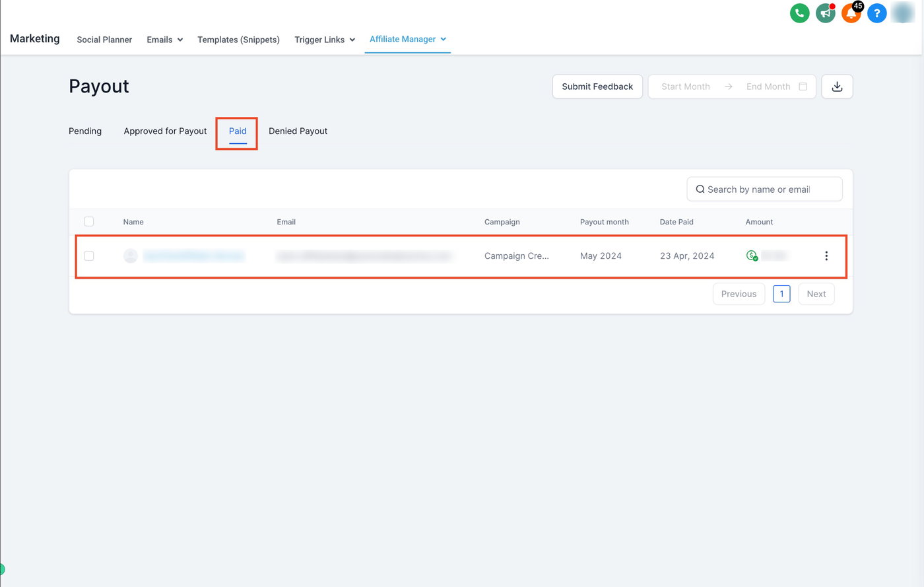Focus the Search by name or email field

(x=764, y=189)
